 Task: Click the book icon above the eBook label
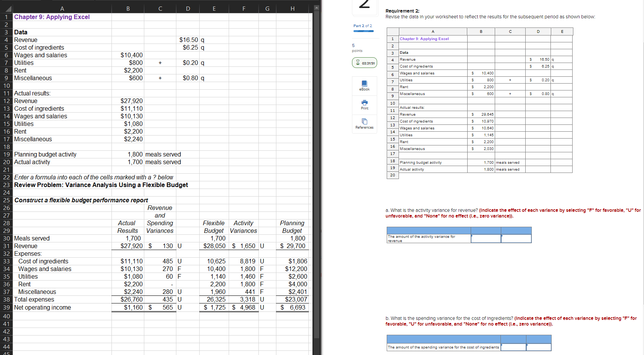pyautogui.click(x=364, y=83)
